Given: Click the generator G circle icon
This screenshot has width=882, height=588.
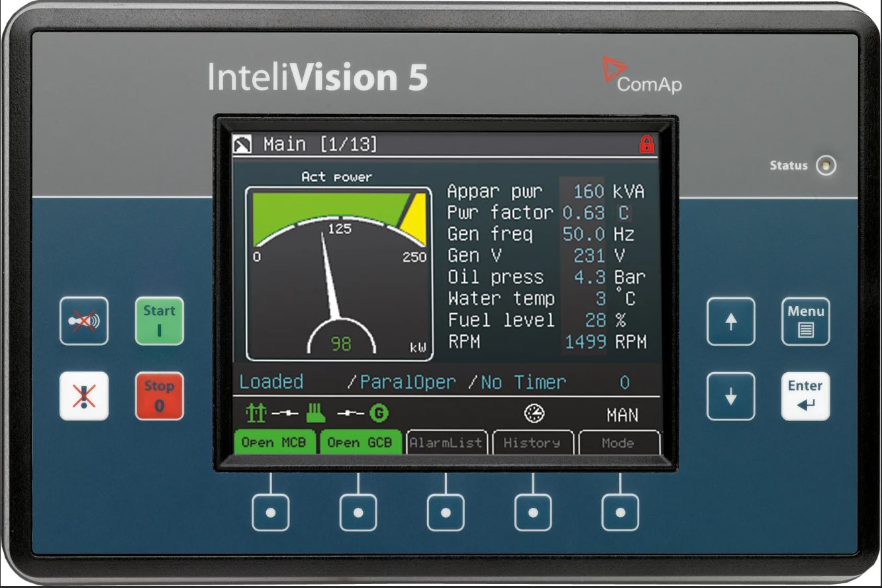Looking at the screenshot, I should pyautogui.click(x=379, y=414).
